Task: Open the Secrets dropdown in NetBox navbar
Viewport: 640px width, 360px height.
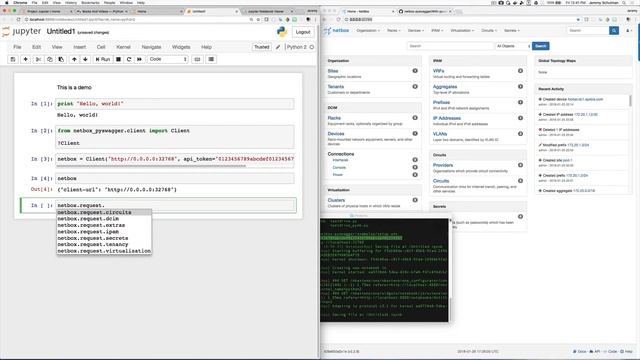Action: click(511, 31)
